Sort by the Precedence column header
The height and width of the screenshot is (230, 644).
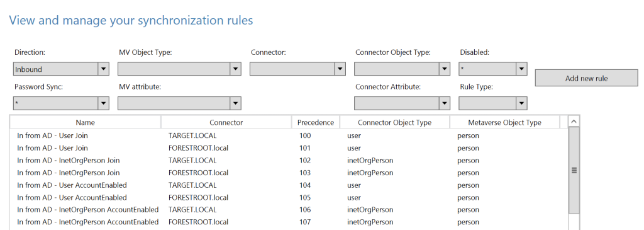[316, 122]
